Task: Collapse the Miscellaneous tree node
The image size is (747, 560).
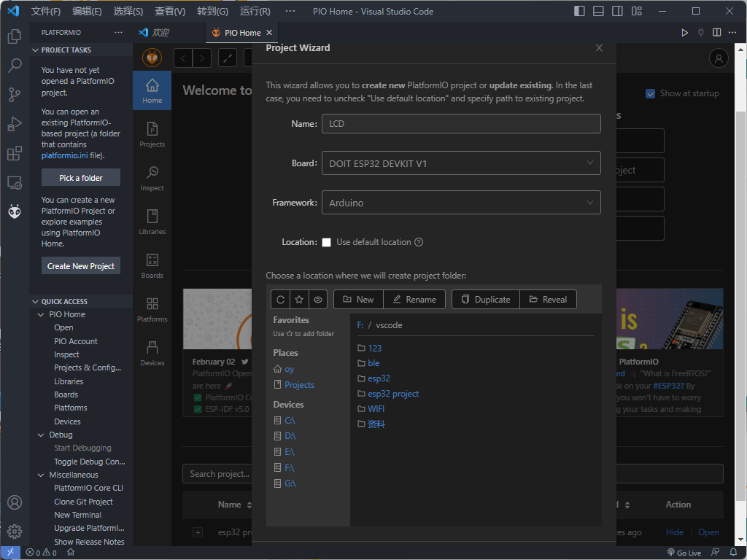Action: click(41, 475)
